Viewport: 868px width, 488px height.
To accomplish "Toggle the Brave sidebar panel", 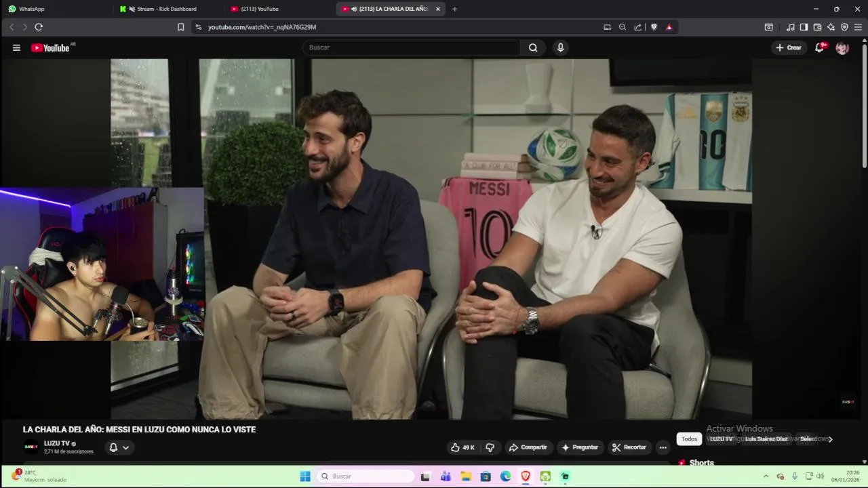I will (x=804, y=27).
